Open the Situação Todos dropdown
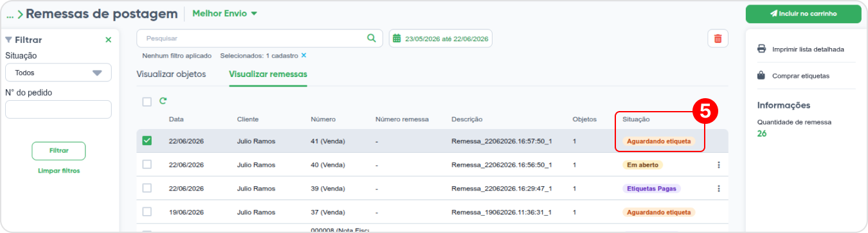Screen dimensions: 868x233 tap(59, 73)
